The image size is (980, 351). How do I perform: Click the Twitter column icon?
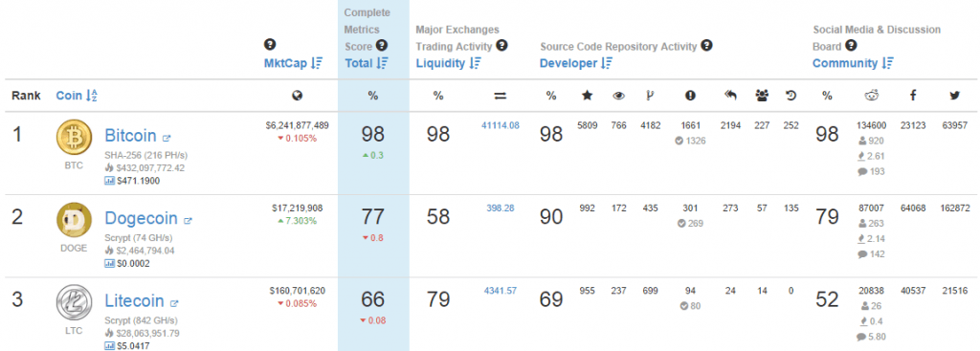954,96
